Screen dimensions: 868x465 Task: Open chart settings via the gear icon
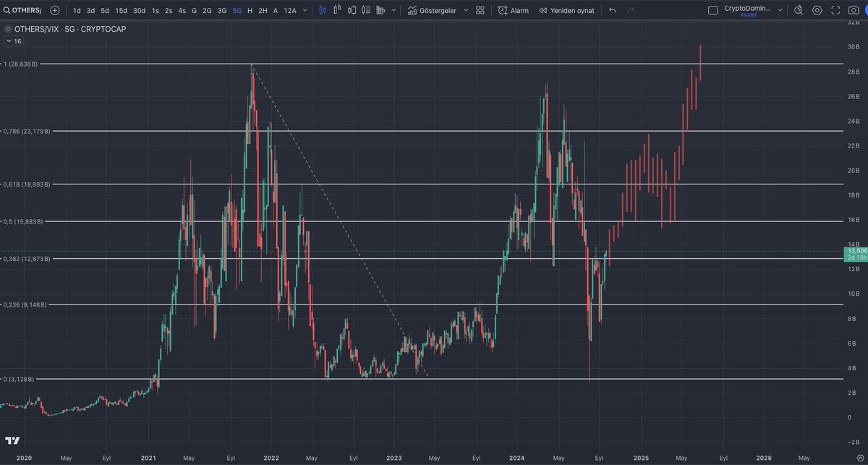[817, 10]
